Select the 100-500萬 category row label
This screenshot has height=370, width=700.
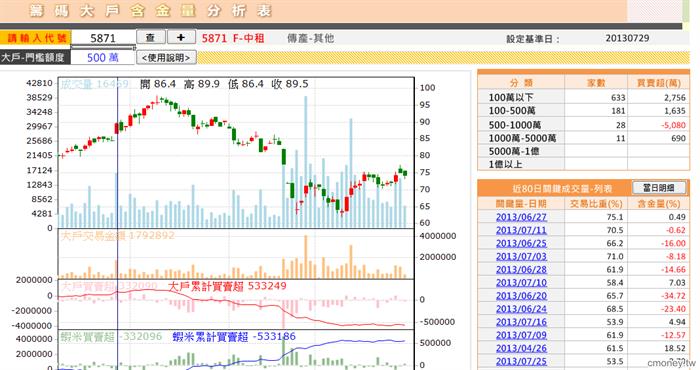click(x=512, y=111)
